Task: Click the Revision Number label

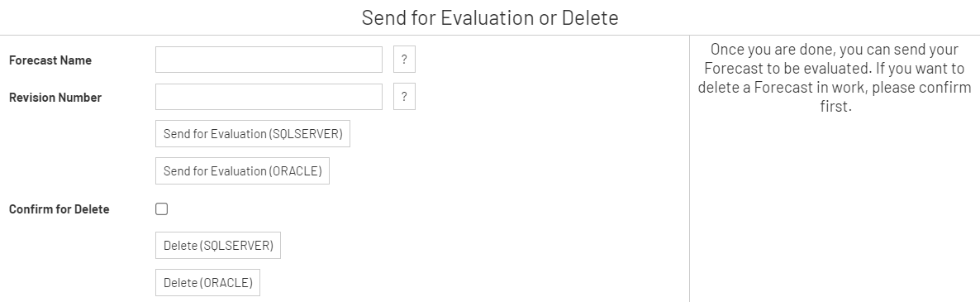Action: coord(55,98)
